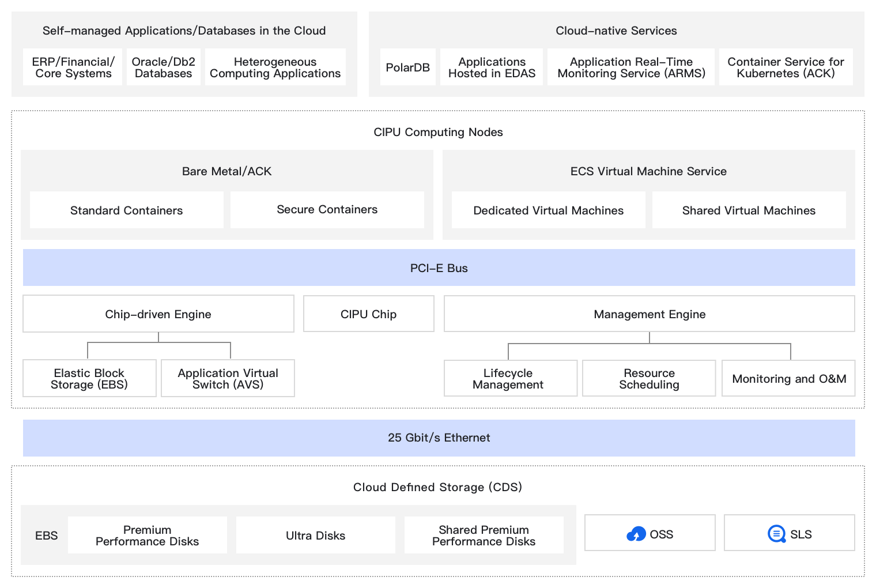Select Elastic Block Storage (EBS) box
This screenshot has height=588, width=876.
click(x=89, y=379)
